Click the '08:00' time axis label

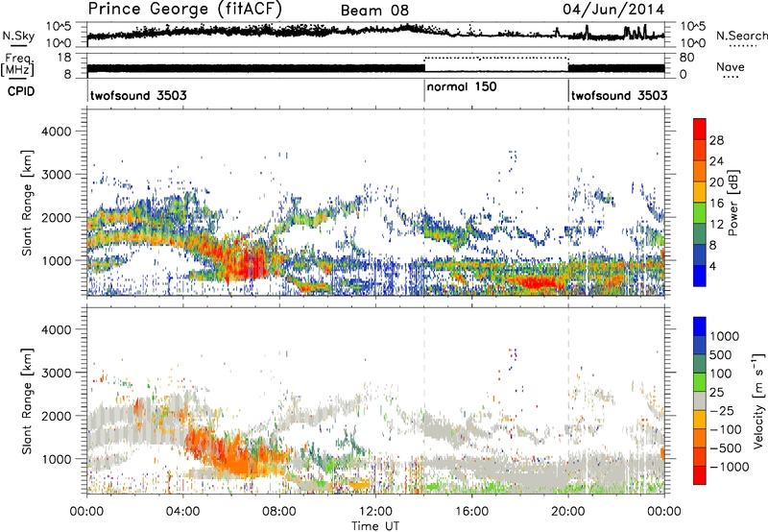[x=279, y=512]
